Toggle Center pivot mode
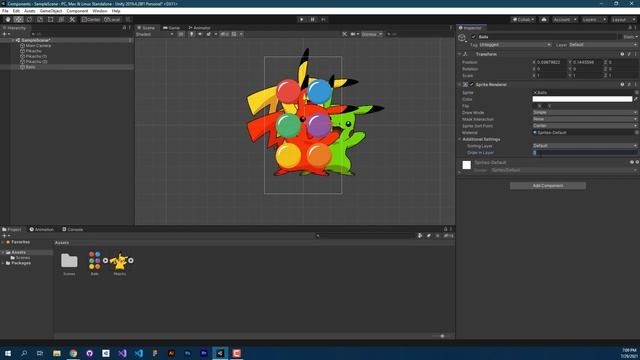Screen dimensions: 640x360 coord(91,19)
